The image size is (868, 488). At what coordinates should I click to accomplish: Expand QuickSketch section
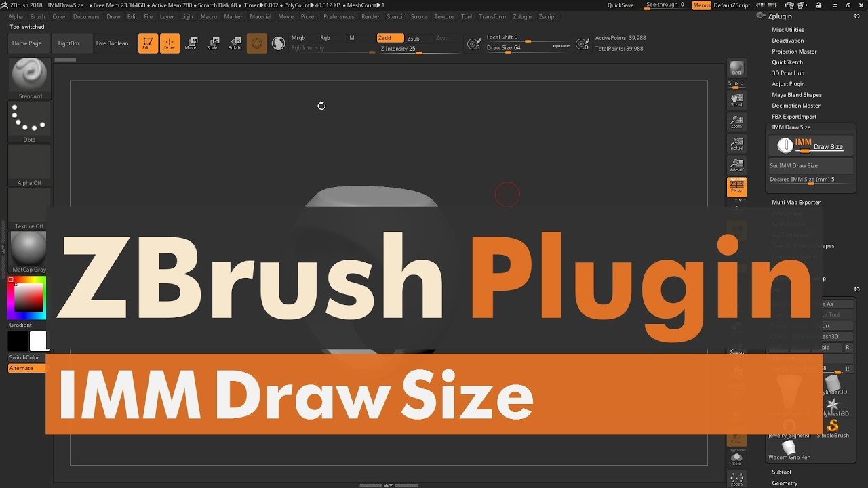tap(787, 62)
